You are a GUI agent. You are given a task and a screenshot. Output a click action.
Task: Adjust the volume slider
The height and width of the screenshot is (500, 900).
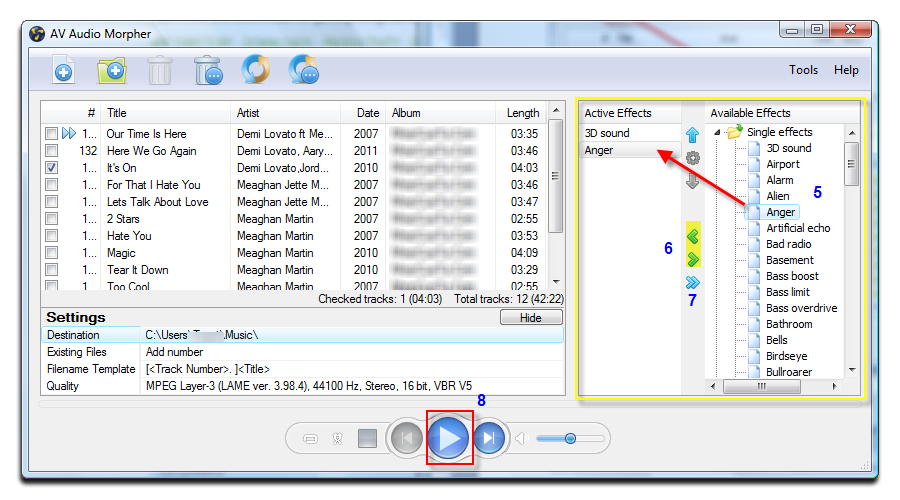click(570, 439)
